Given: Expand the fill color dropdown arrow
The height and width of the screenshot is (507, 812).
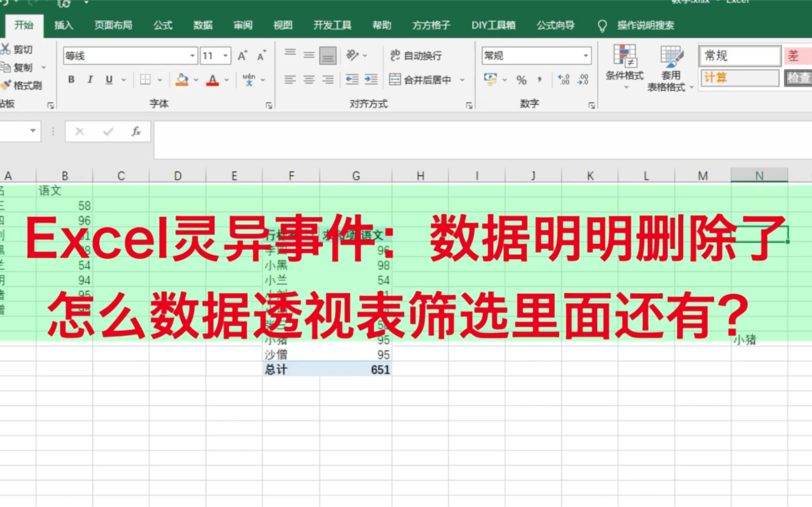Looking at the screenshot, I should click(x=195, y=80).
